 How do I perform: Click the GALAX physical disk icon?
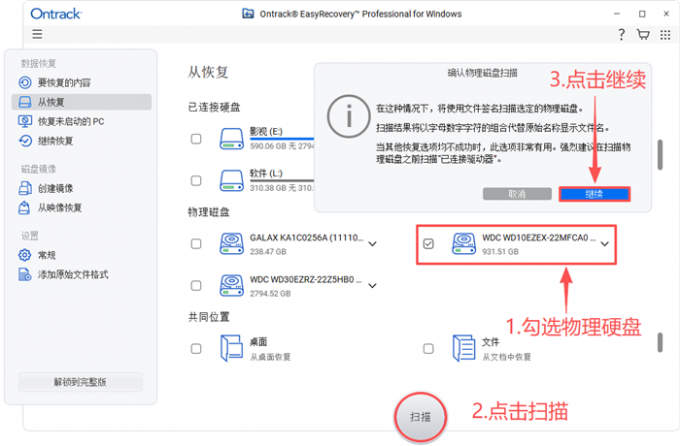232,244
